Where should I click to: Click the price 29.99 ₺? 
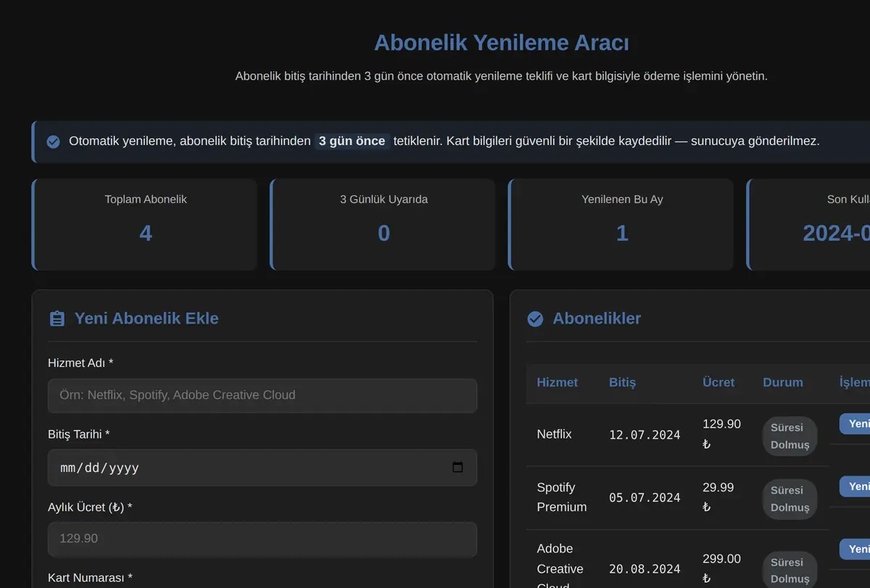click(x=718, y=497)
